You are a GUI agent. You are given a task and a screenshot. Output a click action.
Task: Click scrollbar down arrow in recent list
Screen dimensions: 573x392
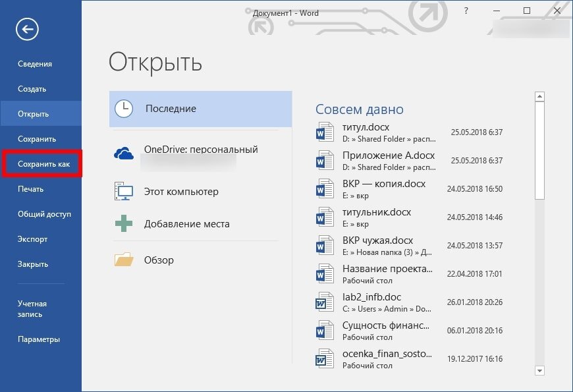point(539,370)
